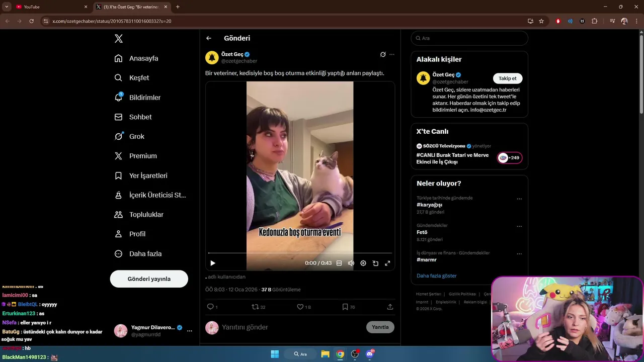Screen dimensions: 644x362
Task: Open Grok from sidebar
Action: click(129, 136)
